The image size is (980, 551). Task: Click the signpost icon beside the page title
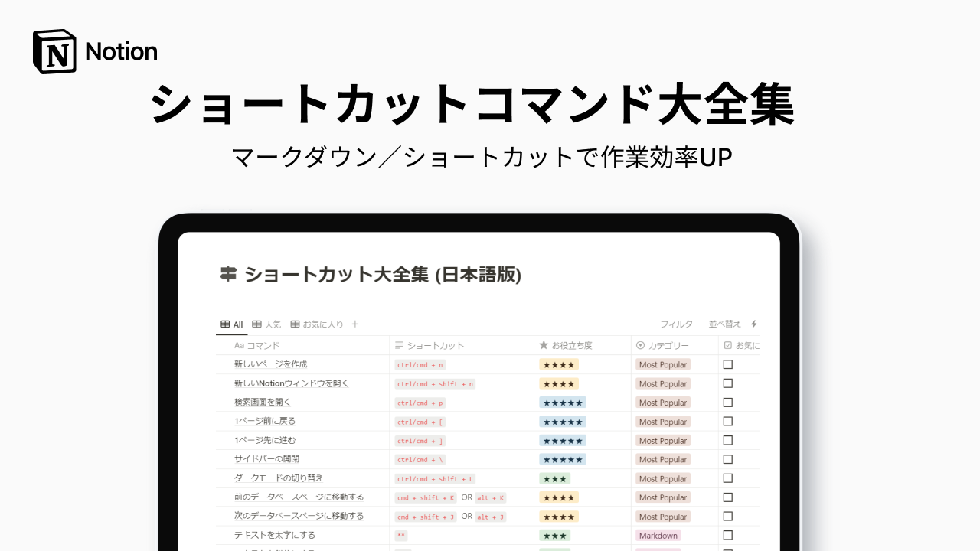(x=228, y=274)
